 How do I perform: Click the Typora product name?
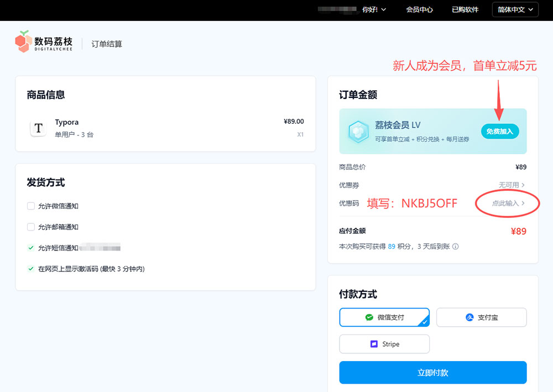tap(67, 122)
